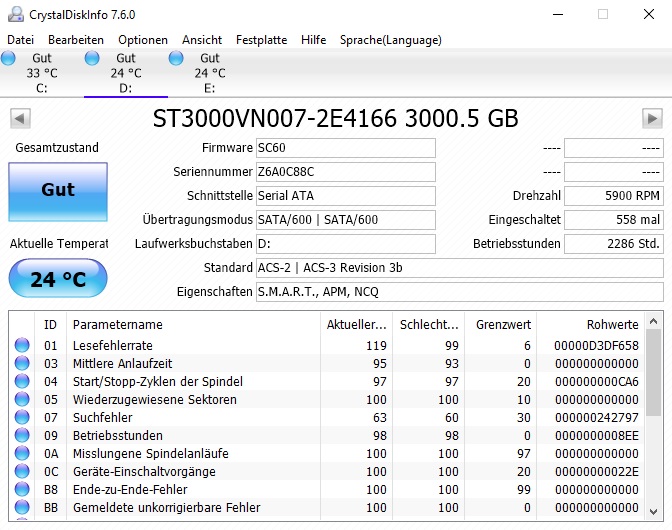Go to previous disk with left arrow
The height and width of the screenshot is (530, 672).
point(20,118)
